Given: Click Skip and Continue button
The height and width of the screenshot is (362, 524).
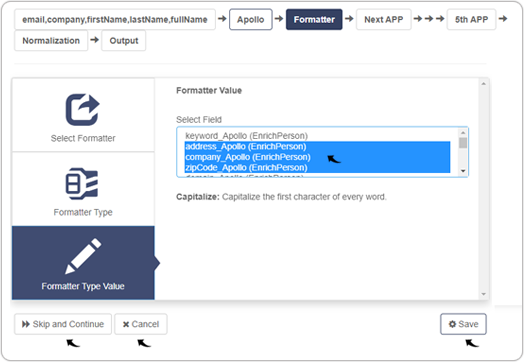Looking at the screenshot, I should click(63, 324).
